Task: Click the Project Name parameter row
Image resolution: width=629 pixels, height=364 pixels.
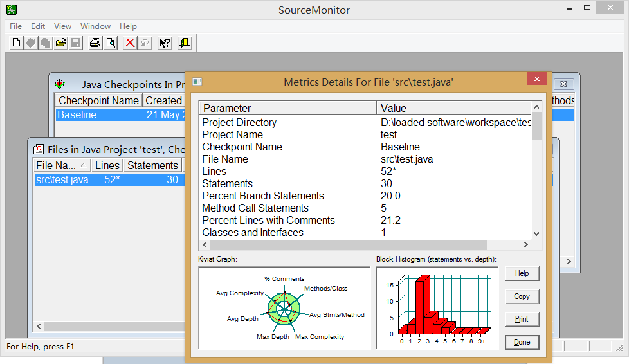Action: [365, 134]
